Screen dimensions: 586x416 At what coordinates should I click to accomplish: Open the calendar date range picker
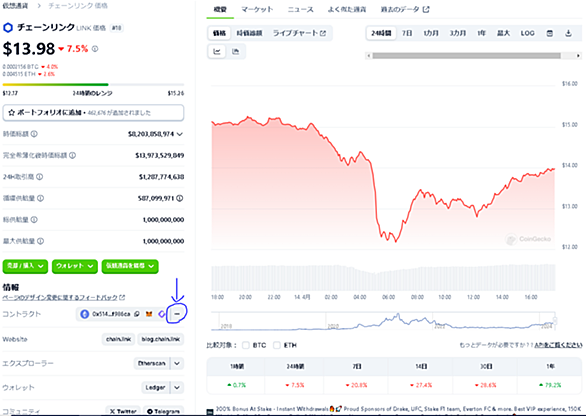[550, 33]
